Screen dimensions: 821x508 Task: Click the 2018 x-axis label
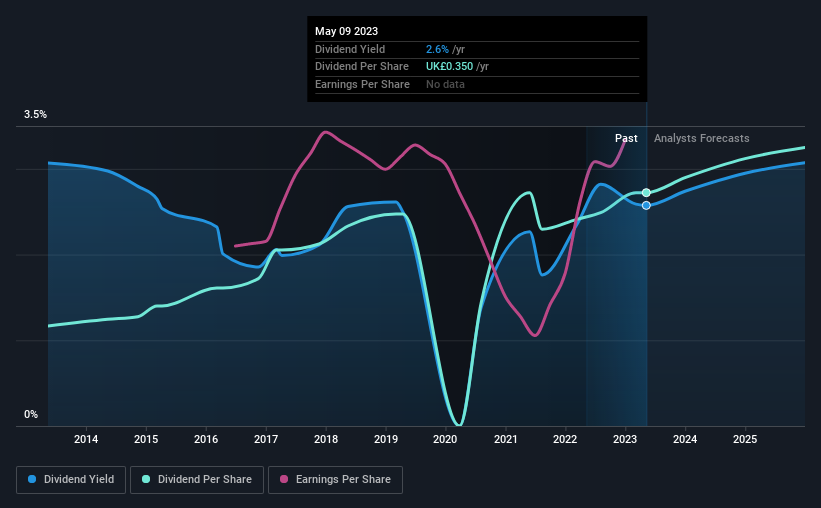coord(326,439)
